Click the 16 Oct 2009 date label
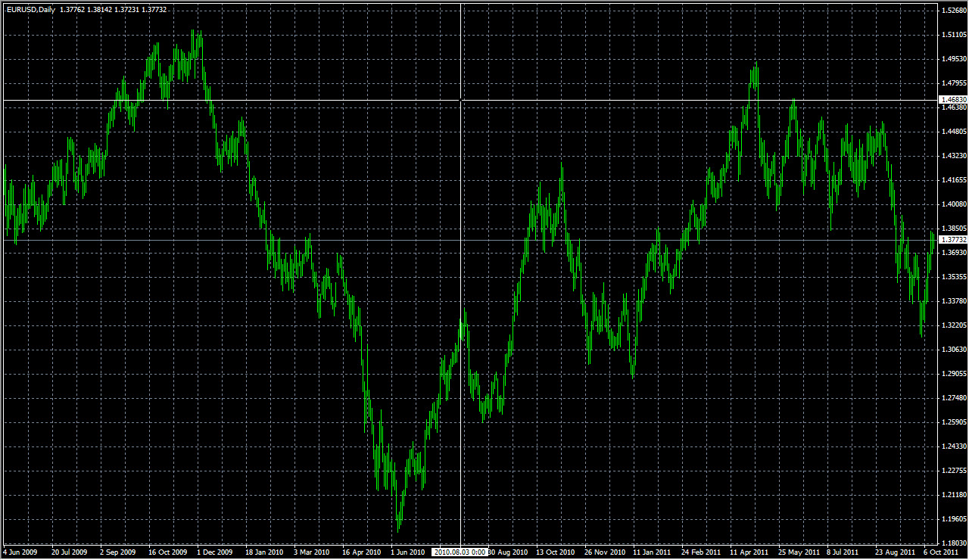 167,552
